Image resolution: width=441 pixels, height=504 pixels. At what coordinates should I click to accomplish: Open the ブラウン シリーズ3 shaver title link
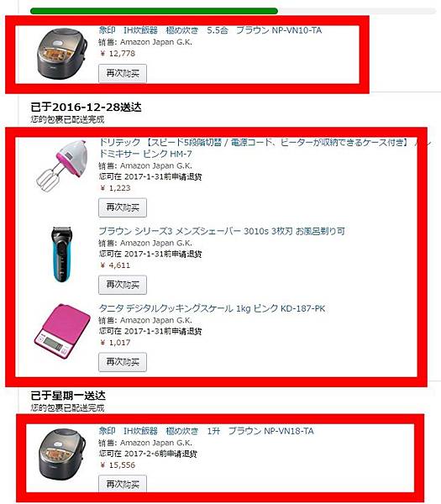[x=222, y=231]
